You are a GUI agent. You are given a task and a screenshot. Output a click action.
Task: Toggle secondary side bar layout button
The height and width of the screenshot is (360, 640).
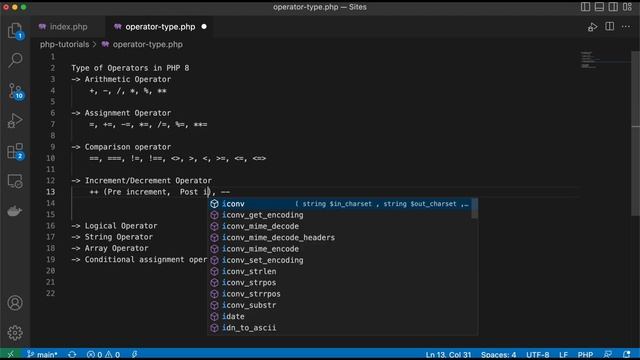point(613,7)
